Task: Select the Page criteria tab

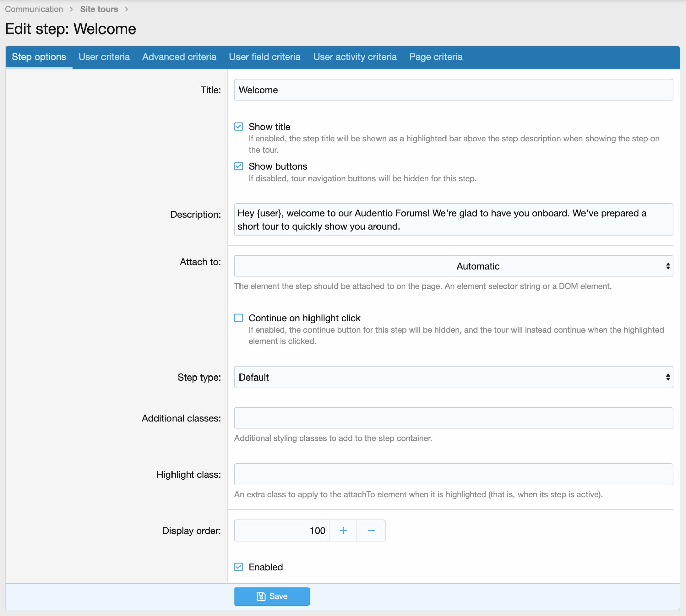Action: [x=435, y=57]
